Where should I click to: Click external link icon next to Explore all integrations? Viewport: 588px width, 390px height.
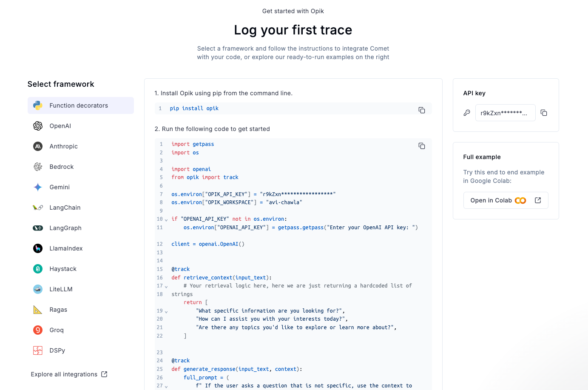104,374
